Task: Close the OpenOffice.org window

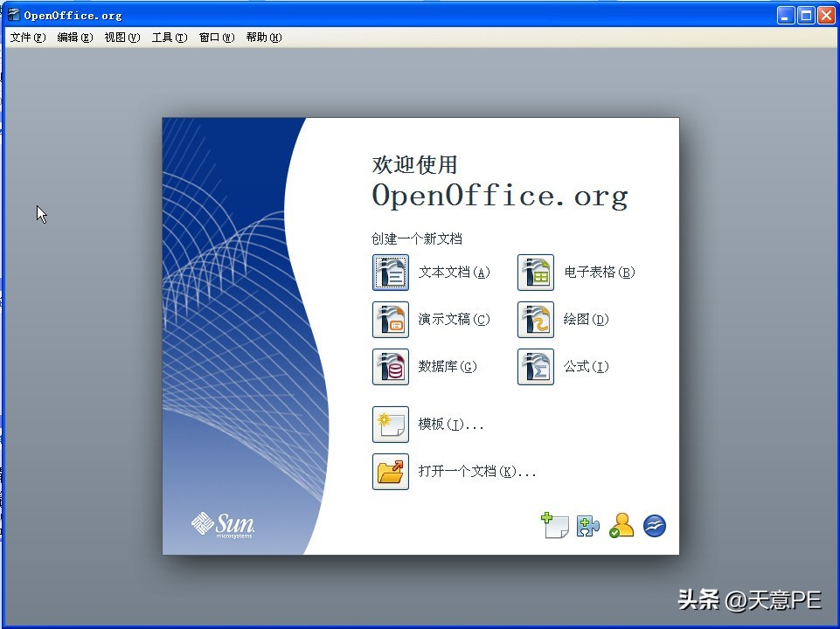Action: (826, 15)
